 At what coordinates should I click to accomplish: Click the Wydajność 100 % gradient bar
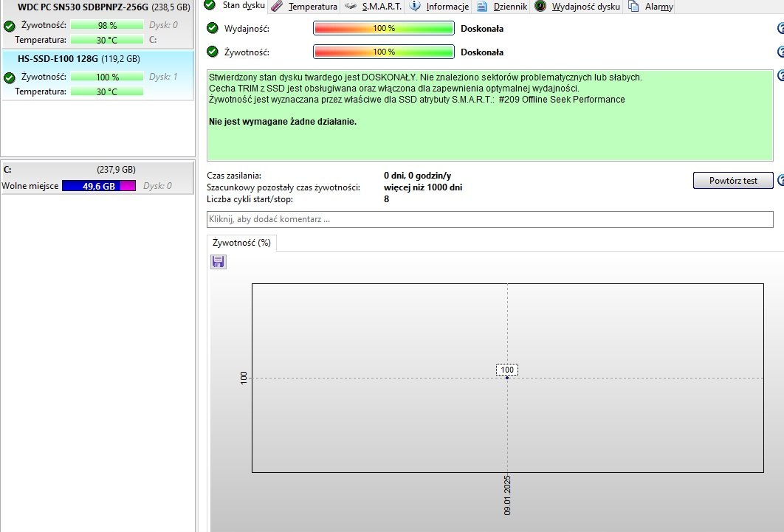pyautogui.click(x=383, y=29)
